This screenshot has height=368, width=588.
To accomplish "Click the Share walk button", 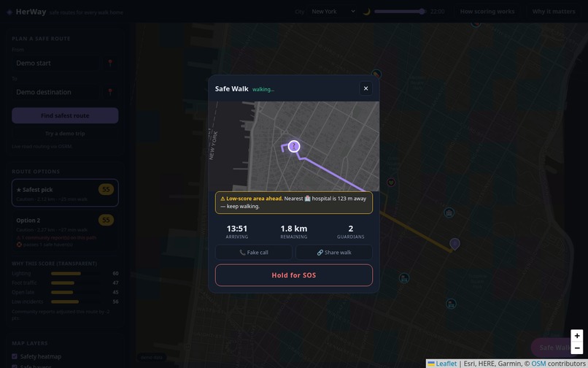I will [333, 253].
